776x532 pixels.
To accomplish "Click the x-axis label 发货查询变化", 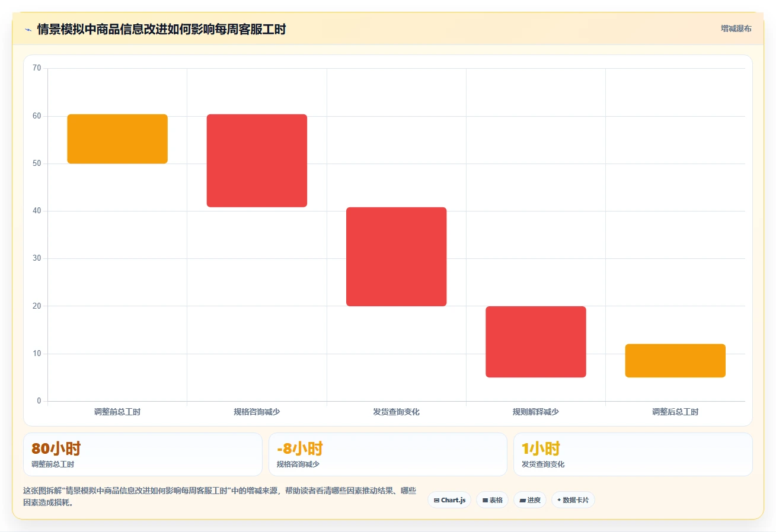I will (396, 412).
